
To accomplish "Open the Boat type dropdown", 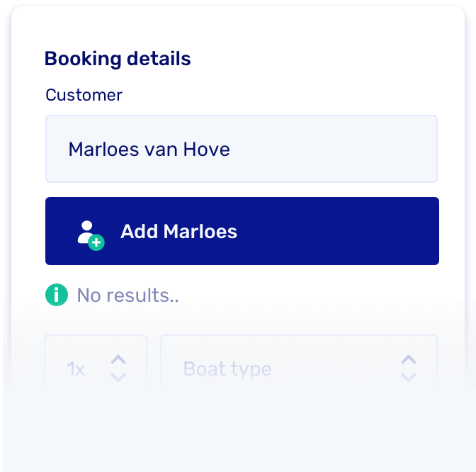I will tap(298, 369).
